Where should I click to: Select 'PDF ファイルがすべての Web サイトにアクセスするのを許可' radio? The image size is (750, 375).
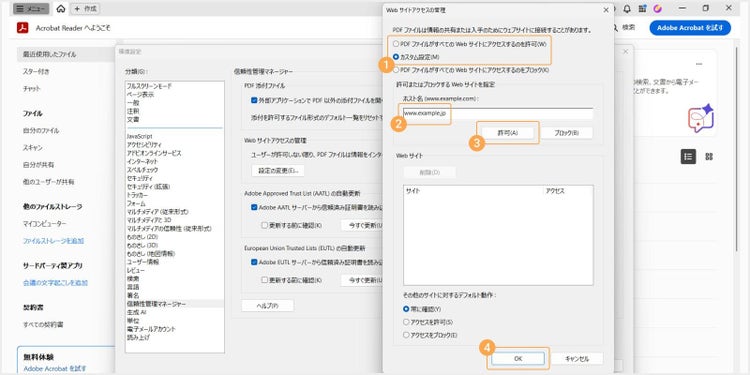pyautogui.click(x=396, y=44)
